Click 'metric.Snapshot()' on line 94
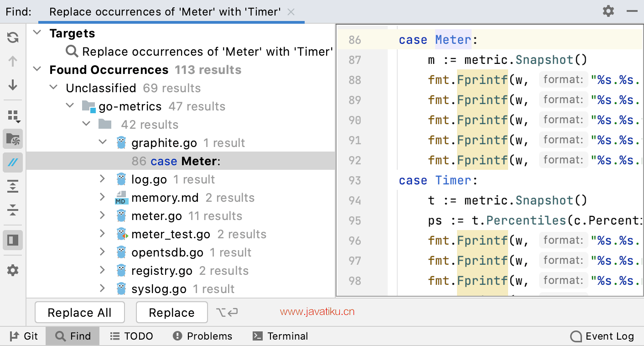The height and width of the screenshot is (346, 644). 525,200
